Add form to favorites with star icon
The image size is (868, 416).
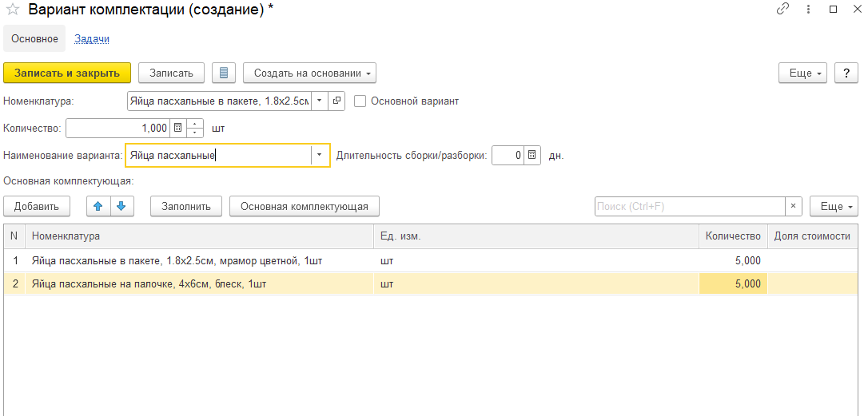(x=12, y=10)
